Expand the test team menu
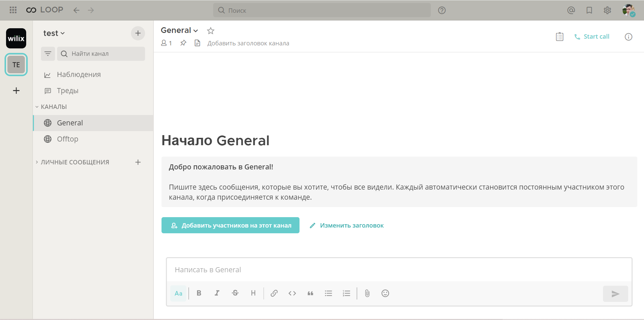This screenshot has height=320, width=644. click(54, 33)
